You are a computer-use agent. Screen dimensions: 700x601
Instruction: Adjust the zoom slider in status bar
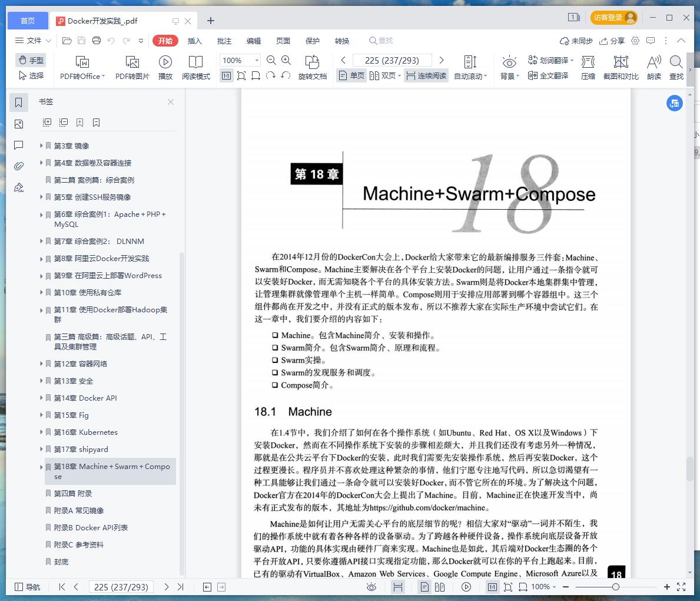(x=616, y=587)
